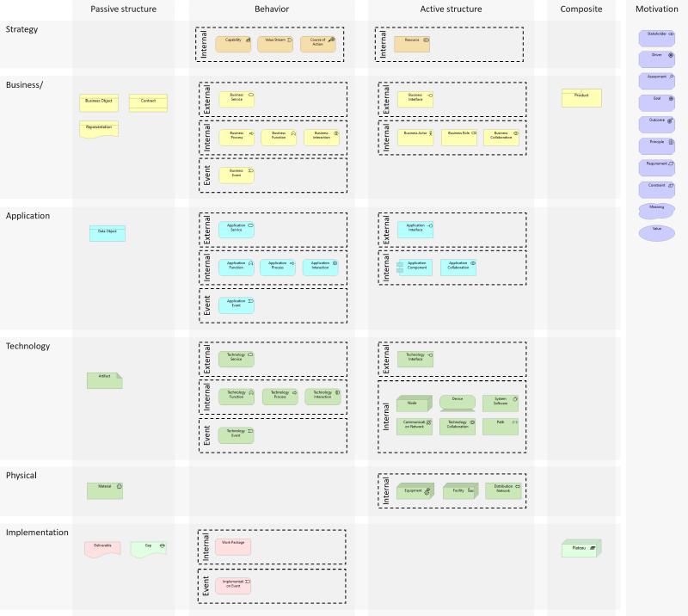Choose the Path element

(x=501, y=427)
